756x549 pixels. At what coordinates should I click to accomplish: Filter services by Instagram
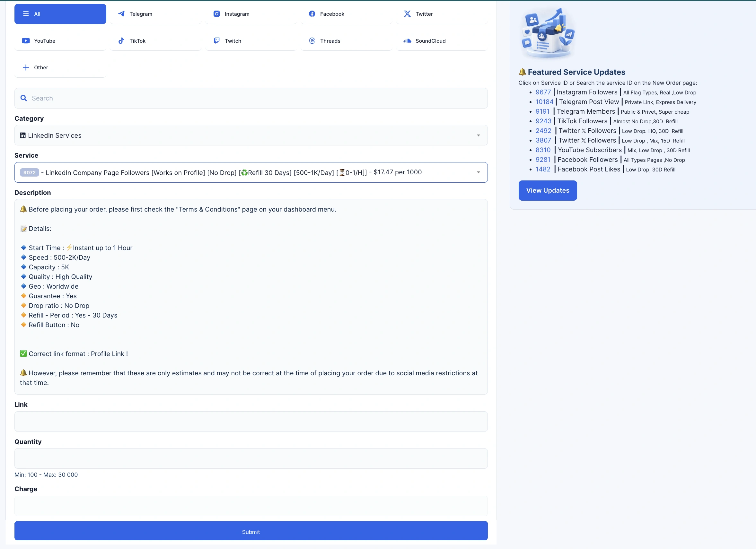point(251,14)
